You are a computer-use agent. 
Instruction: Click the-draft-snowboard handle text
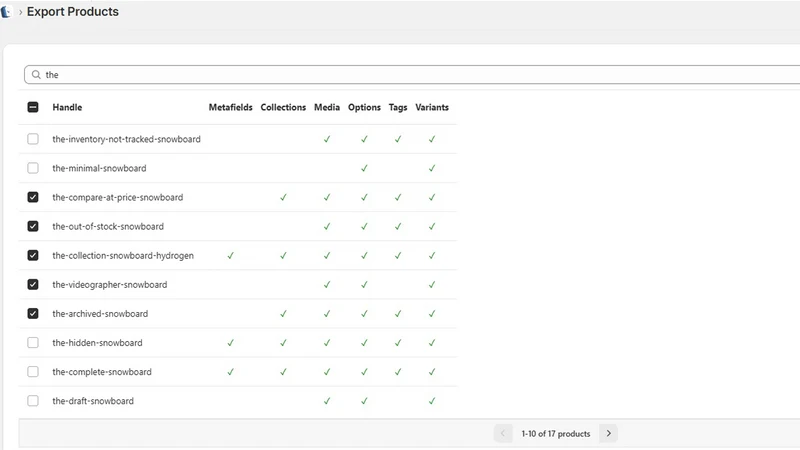click(93, 401)
